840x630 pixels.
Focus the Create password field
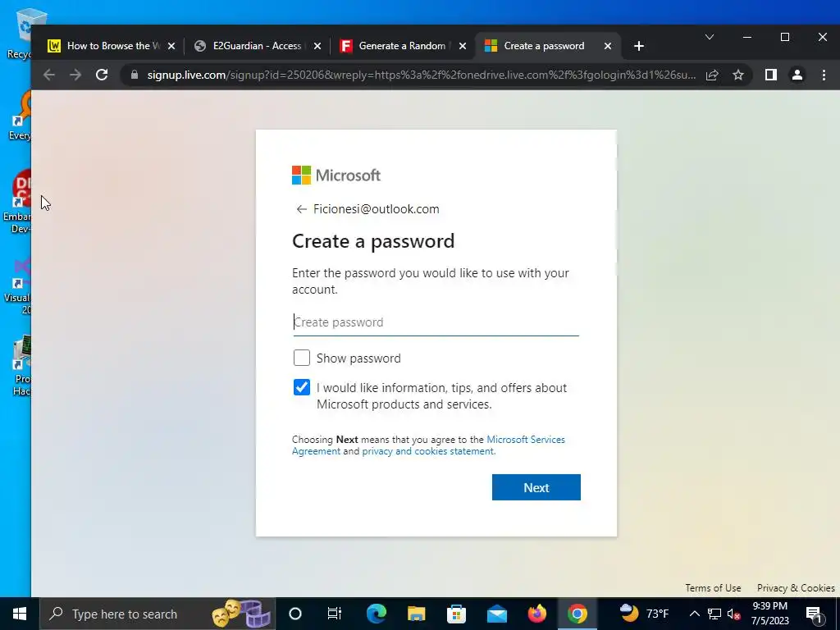point(436,322)
